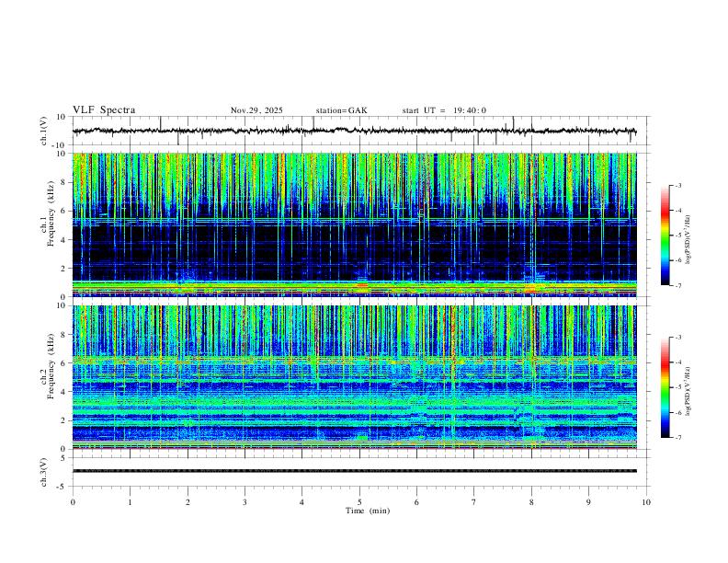Click the 4 minute tick label
The height and width of the screenshot is (563, 728).
point(301,502)
